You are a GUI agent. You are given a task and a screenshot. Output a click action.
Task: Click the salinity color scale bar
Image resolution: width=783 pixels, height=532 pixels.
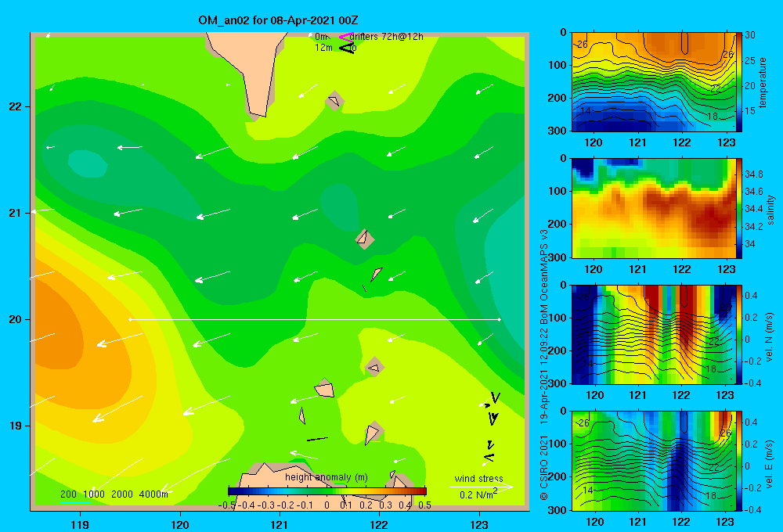[739, 209]
